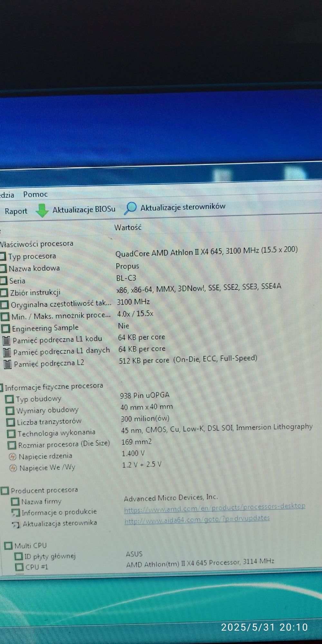Open Aktualizacje BIOSu
The width and height of the screenshot is (322, 644).
click(84, 210)
